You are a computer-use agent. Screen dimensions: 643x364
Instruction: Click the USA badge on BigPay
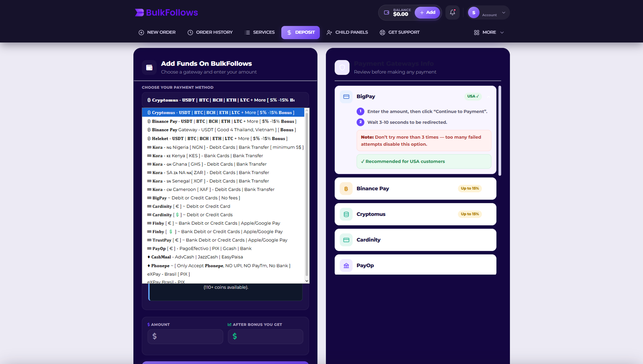click(x=473, y=96)
